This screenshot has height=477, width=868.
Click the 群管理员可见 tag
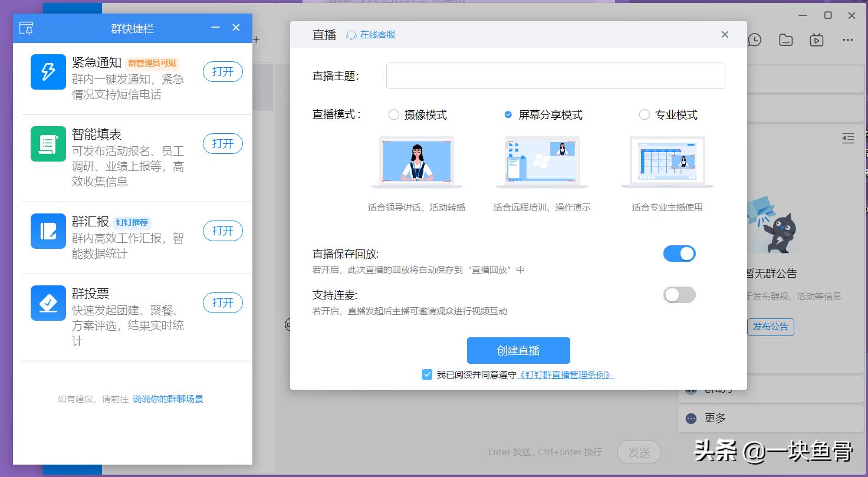[152, 63]
